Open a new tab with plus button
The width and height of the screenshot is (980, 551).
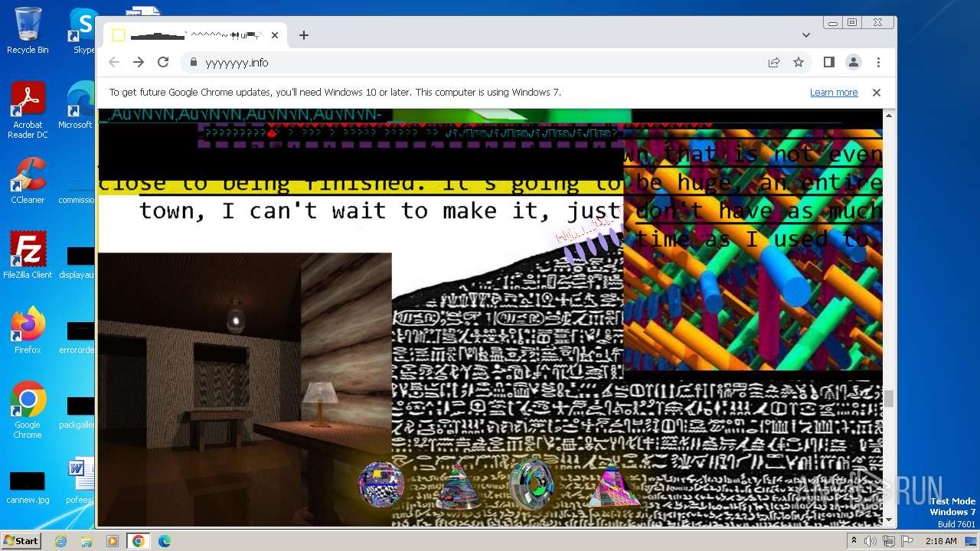(304, 35)
